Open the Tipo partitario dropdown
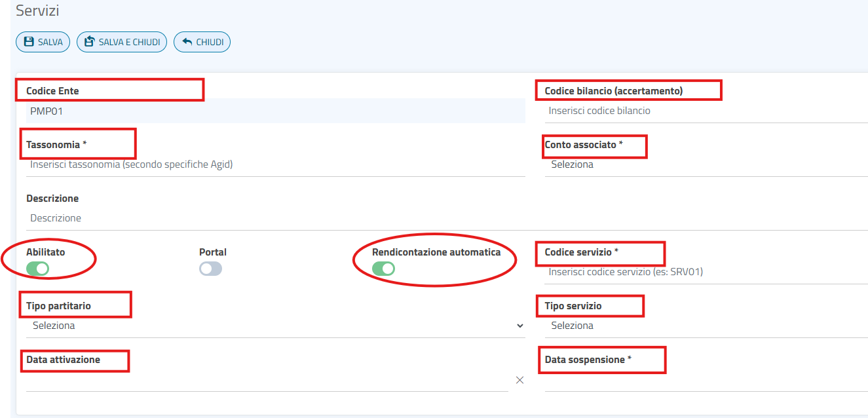This screenshot has width=868, height=418. pos(275,326)
